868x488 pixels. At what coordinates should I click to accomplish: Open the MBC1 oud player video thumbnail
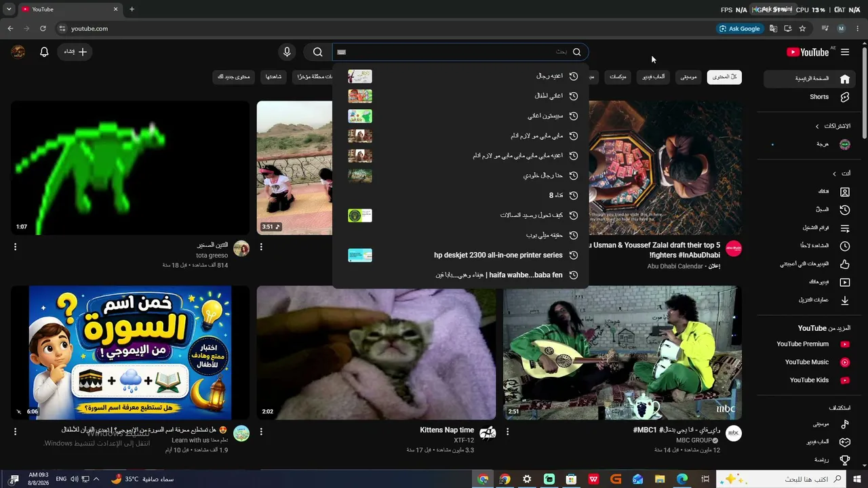coord(623,352)
